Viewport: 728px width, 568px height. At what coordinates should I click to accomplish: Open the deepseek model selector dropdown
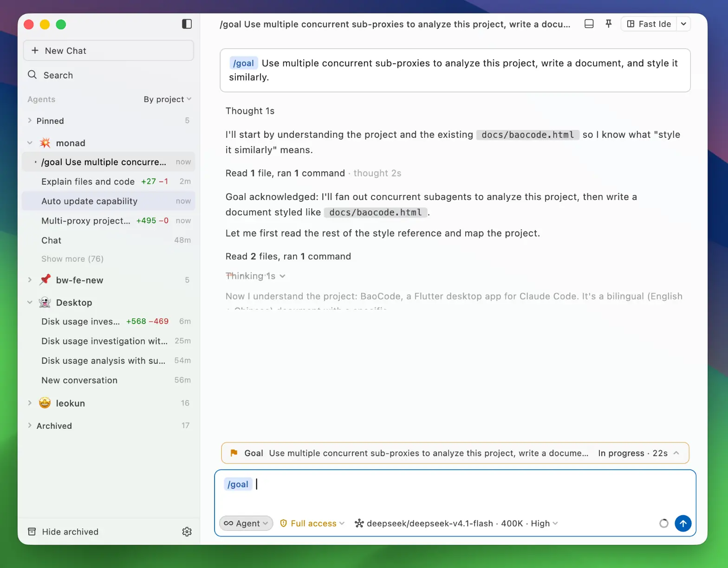[x=456, y=523]
